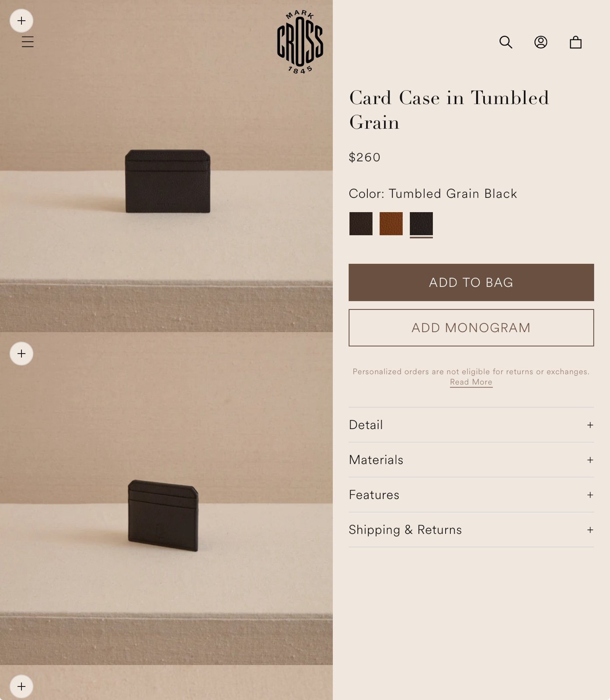610x700 pixels.
Task: Open the Read More link
Action: tap(471, 382)
